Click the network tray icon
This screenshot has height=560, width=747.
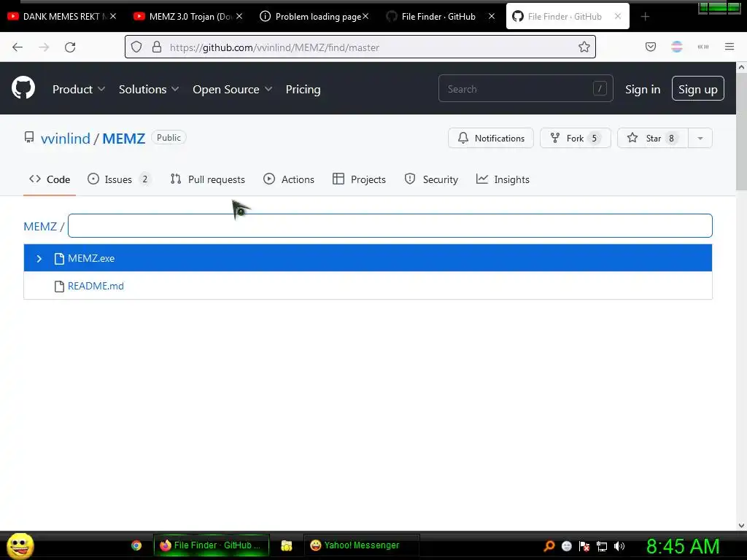[x=602, y=546]
